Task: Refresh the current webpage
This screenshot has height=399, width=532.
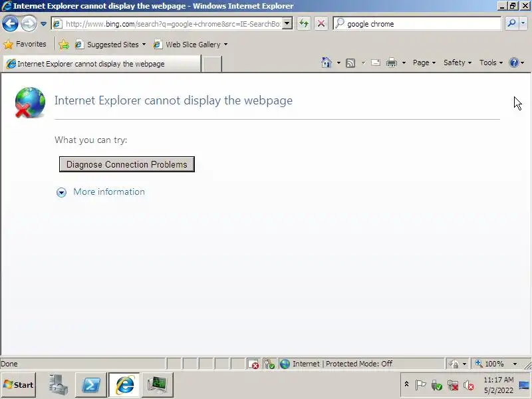Action: point(304,24)
